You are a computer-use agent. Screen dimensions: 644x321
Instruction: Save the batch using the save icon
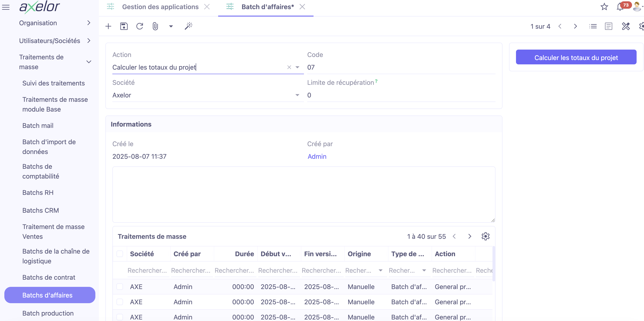pos(124,26)
